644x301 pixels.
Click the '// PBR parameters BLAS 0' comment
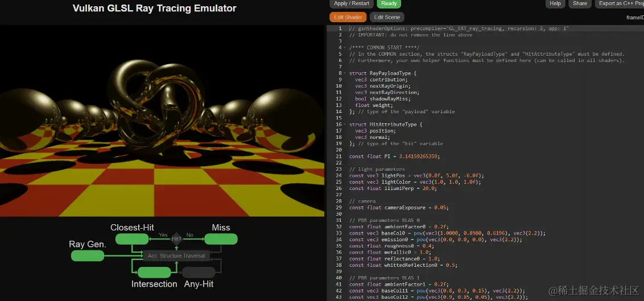pos(385,221)
